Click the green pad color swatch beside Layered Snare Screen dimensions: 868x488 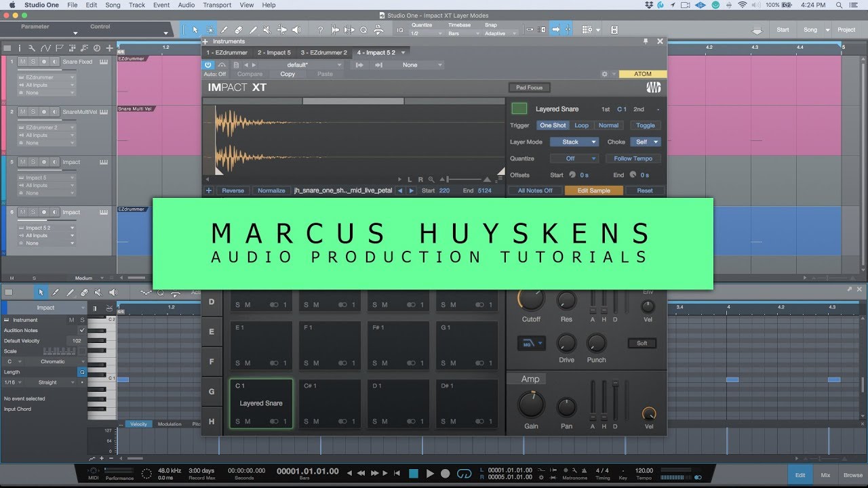[519, 108]
